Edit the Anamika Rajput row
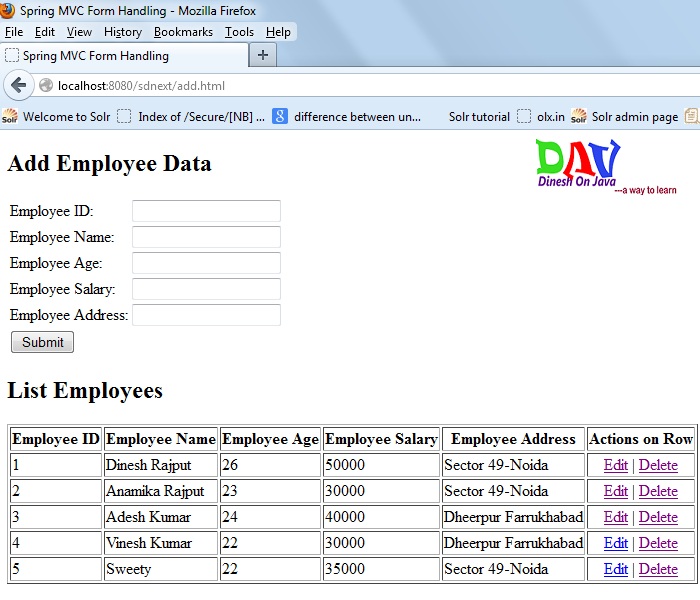Image resolution: width=700 pixels, height=600 pixels. point(616,491)
